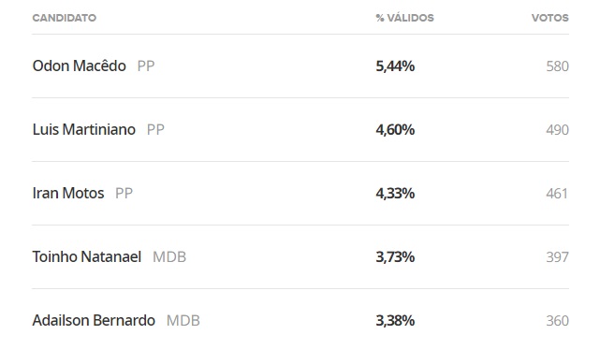The height and width of the screenshot is (364, 600).
Task: Click the 5,44% valid votes value
Action: click(x=395, y=66)
